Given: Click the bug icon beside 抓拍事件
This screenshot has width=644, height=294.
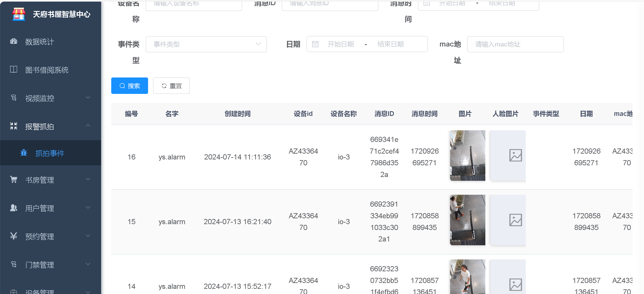Looking at the screenshot, I should [x=24, y=153].
